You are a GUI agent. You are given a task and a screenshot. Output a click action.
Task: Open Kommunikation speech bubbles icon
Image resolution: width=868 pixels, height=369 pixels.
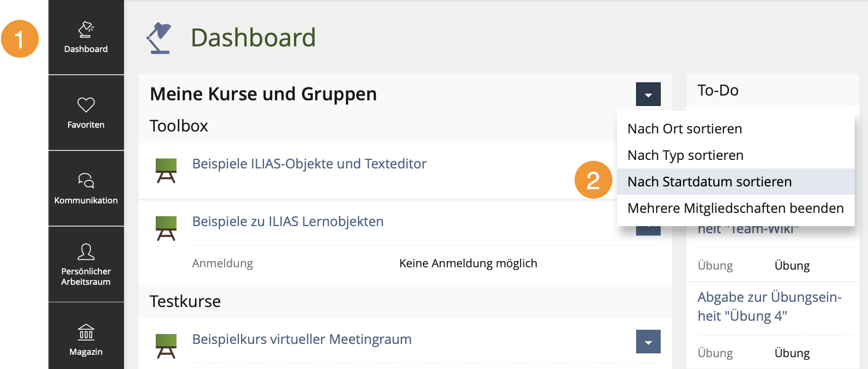tap(86, 180)
